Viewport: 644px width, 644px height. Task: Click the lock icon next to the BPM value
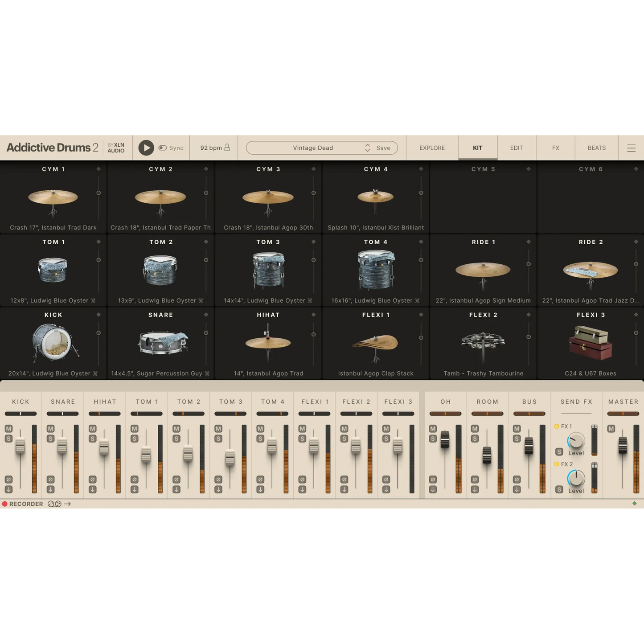[226, 148]
